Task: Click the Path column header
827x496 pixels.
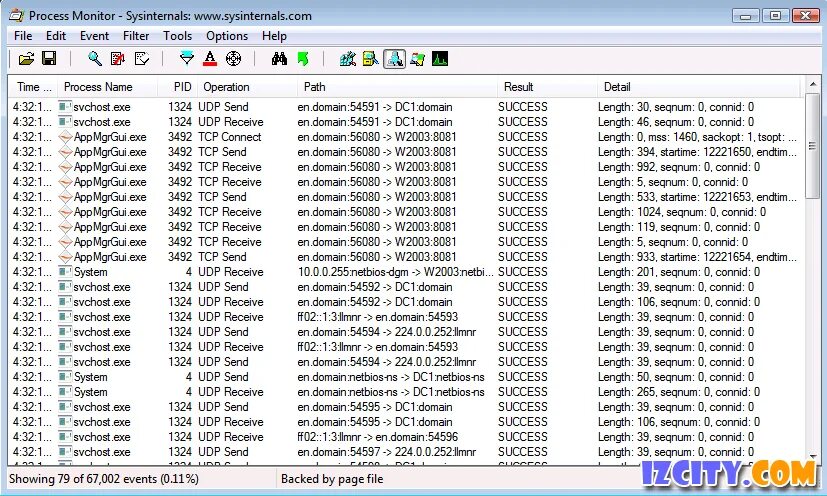Action: click(397, 87)
